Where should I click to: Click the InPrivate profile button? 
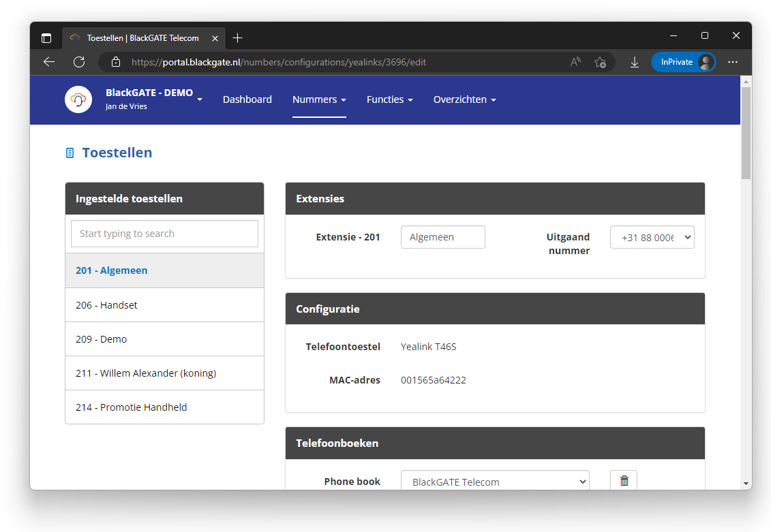coord(683,62)
